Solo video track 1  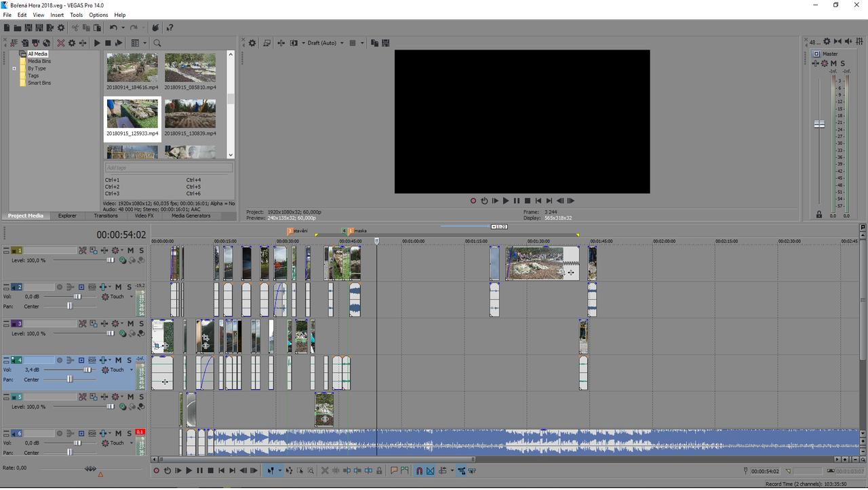[141, 250]
